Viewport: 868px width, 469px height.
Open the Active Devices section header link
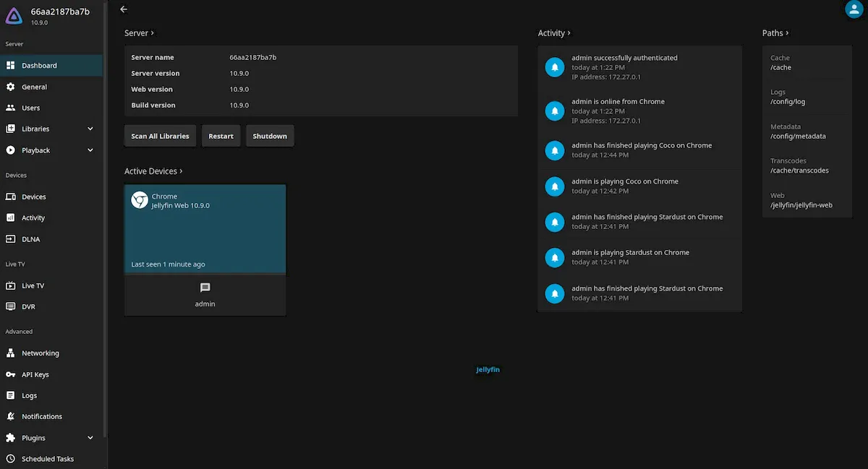(x=153, y=171)
